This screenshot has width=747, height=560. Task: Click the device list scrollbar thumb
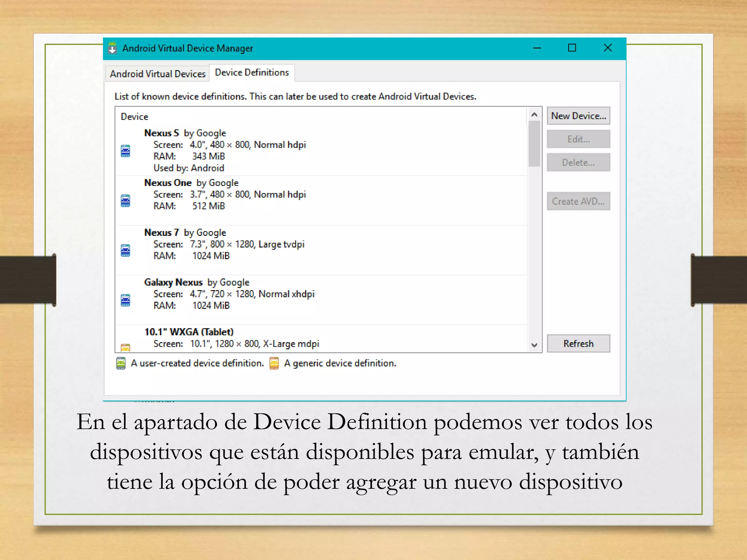point(534,144)
